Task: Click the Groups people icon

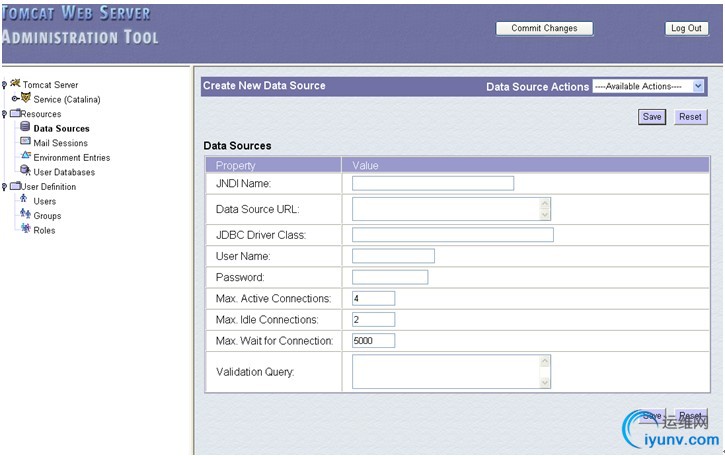Action: pyautogui.click(x=25, y=214)
